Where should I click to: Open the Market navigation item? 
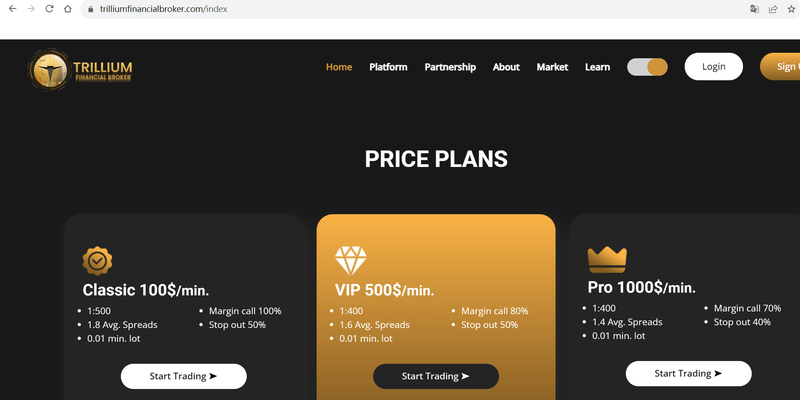552,67
